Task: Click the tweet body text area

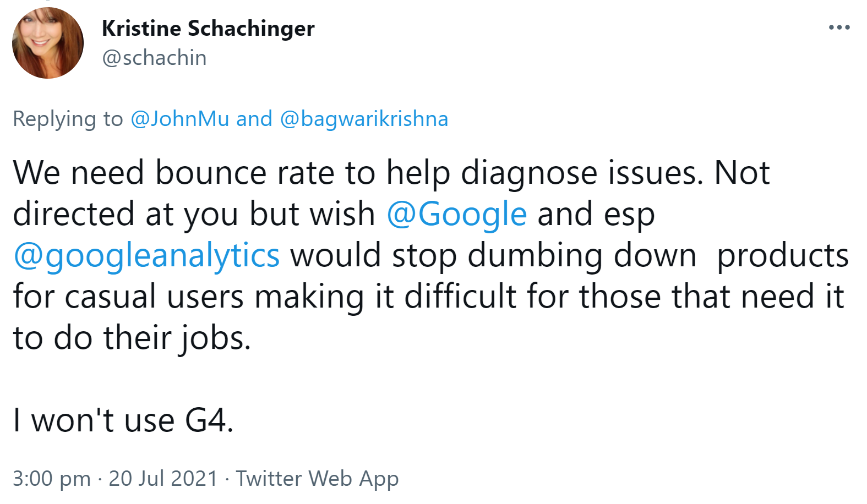Action: pyautogui.click(x=385, y=254)
